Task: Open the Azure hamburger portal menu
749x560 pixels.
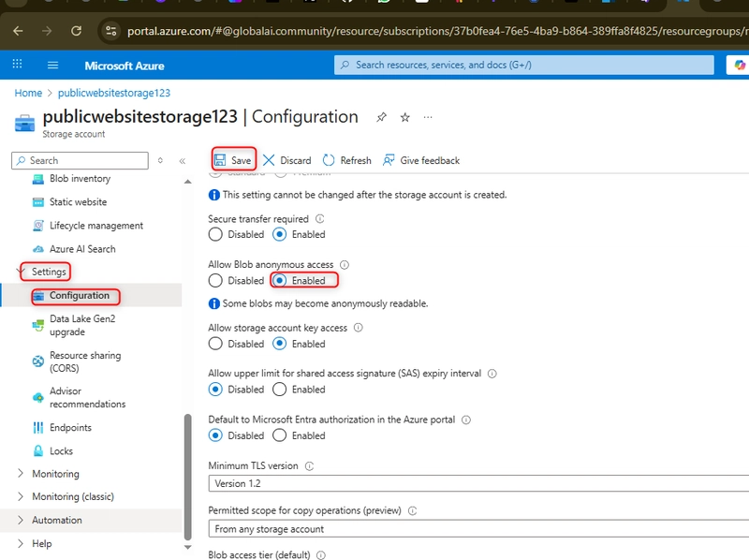Action: pos(53,65)
